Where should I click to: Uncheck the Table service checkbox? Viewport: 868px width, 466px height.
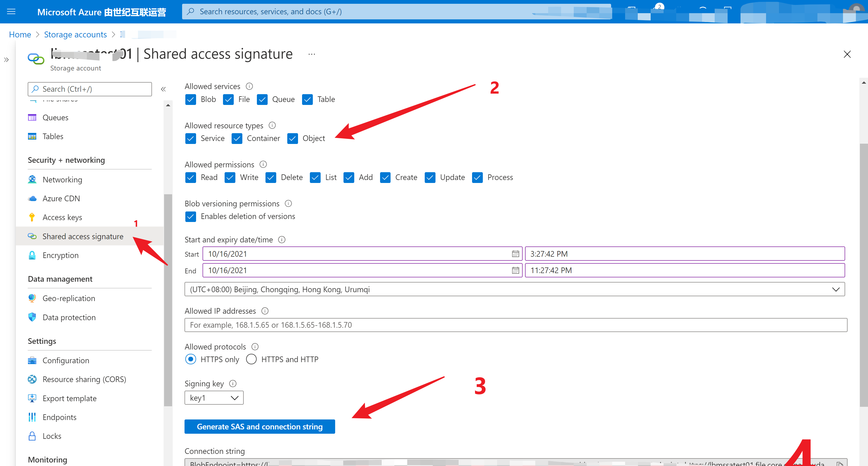click(307, 99)
